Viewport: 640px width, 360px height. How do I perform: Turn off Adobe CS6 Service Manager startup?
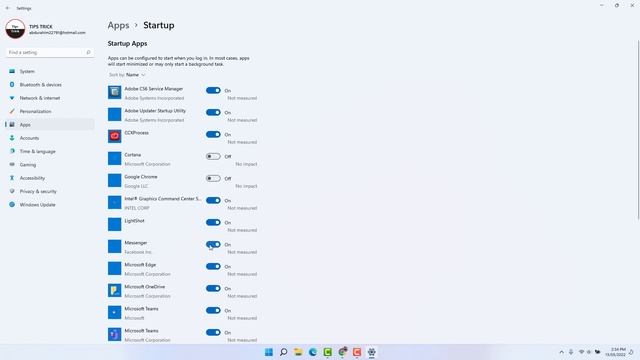213,90
